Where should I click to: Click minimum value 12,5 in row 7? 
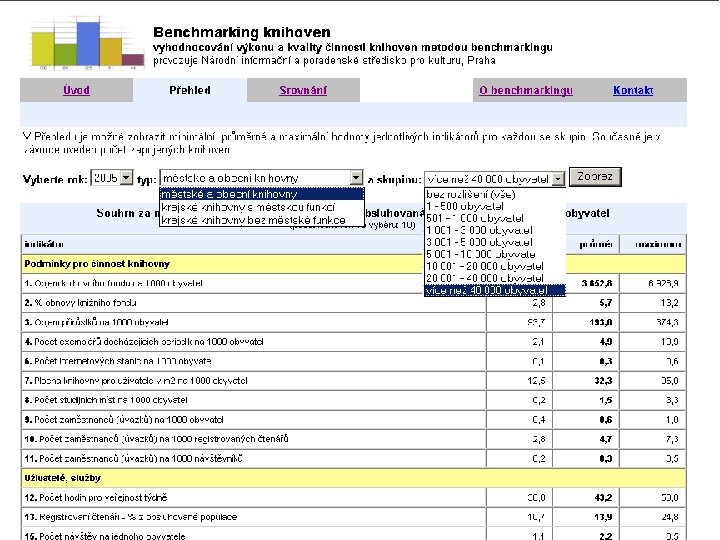(x=536, y=381)
